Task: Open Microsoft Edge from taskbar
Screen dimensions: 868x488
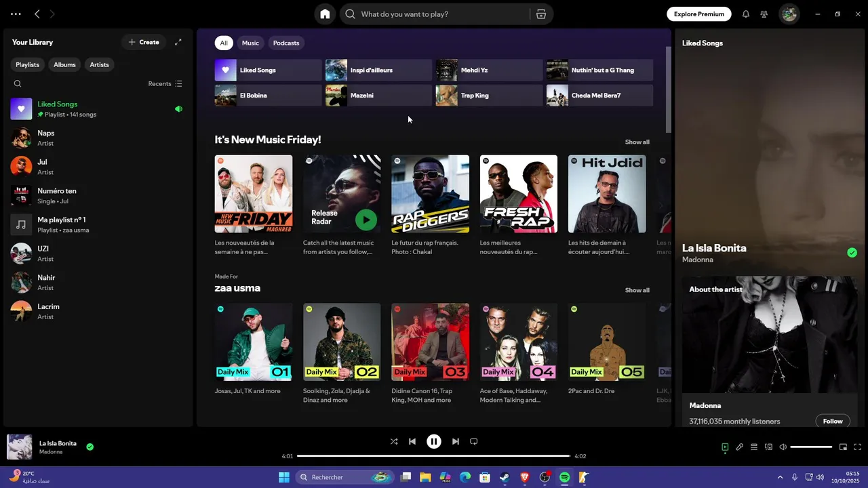Action: pyautogui.click(x=465, y=477)
